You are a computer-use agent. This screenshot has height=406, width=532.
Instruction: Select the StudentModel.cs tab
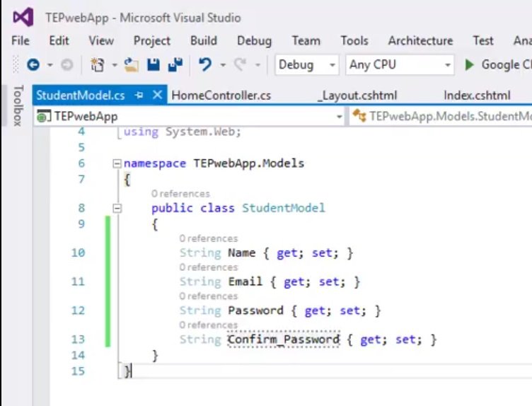[x=81, y=95]
